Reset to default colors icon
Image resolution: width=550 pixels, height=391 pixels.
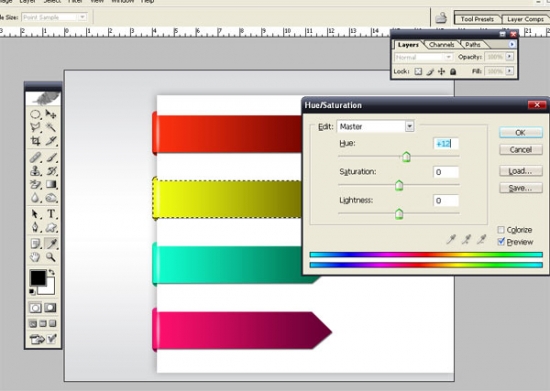(32, 291)
